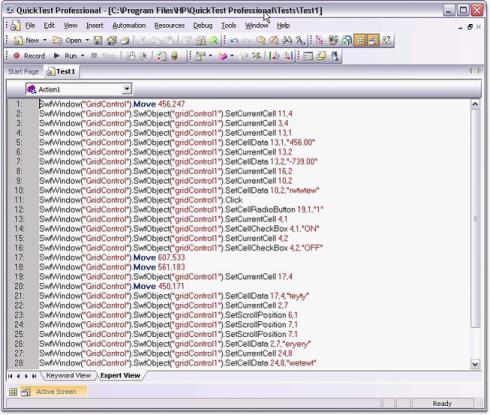The width and height of the screenshot is (490, 415).
Task: Click the grid icon left of Active Screen at bottom
Action: (13, 392)
